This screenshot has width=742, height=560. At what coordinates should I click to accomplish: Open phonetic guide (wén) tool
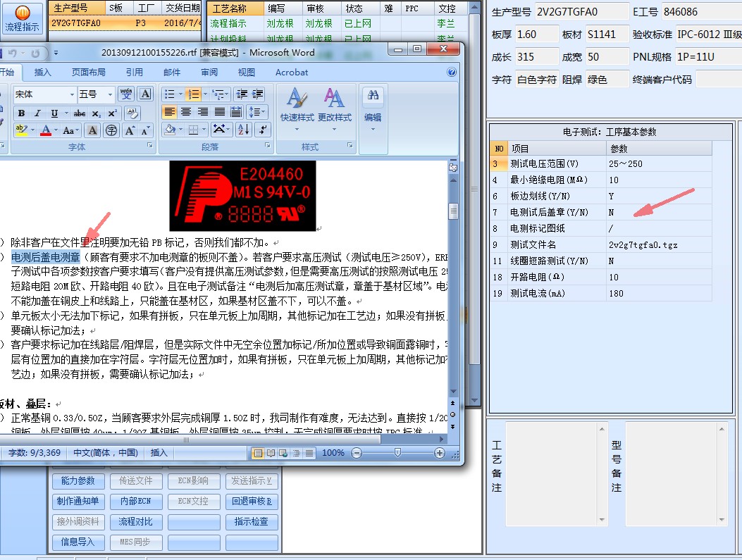[126, 94]
